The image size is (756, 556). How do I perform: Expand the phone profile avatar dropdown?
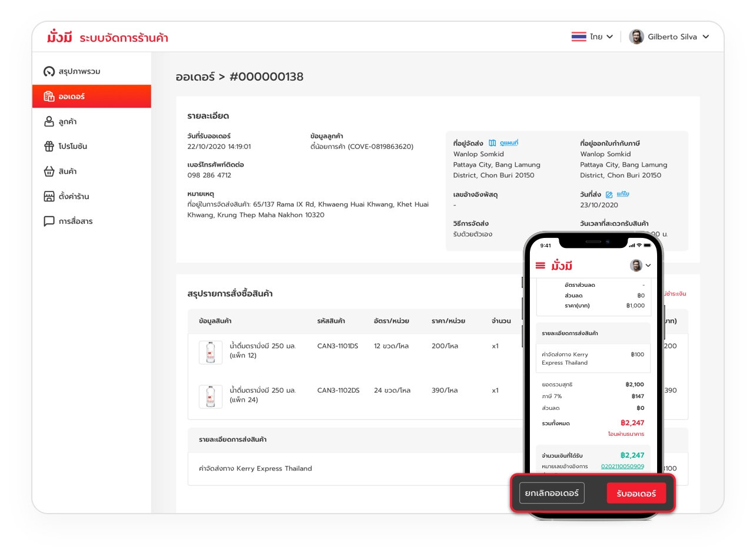click(640, 266)
